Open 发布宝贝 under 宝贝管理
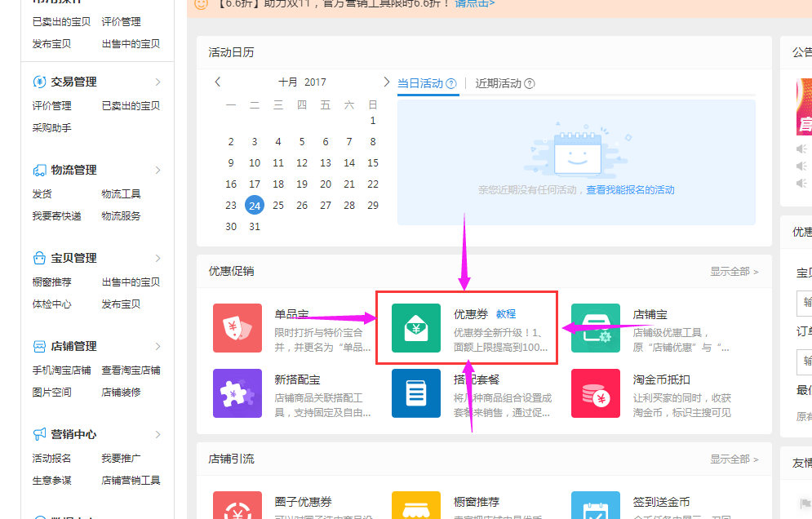The height and width of the screenshot is (519, 812). pos(121,304)
